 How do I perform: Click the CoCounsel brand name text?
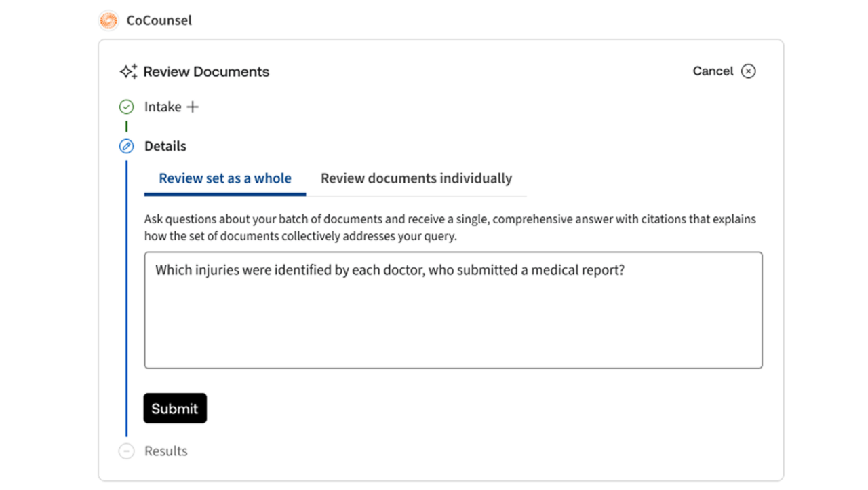[159, 21]
